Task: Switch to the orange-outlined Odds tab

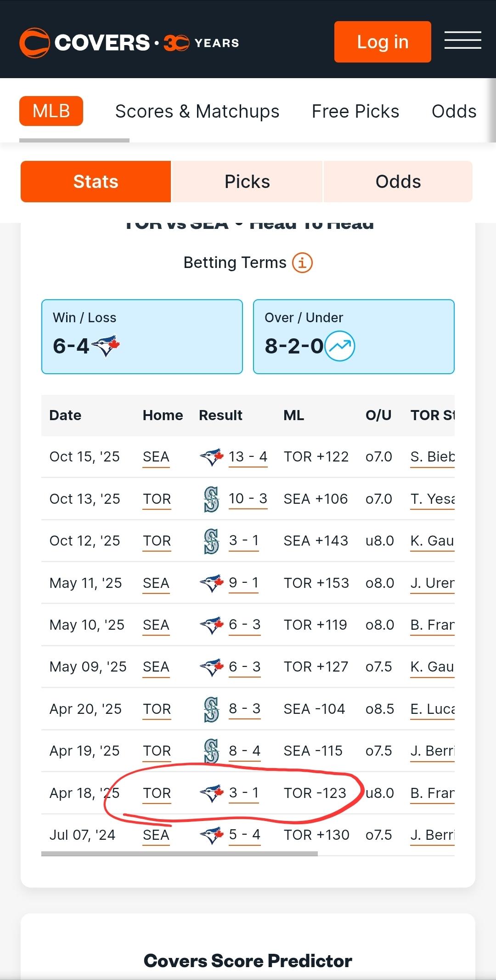Action: pyautogui.click(x=398, y=182)
